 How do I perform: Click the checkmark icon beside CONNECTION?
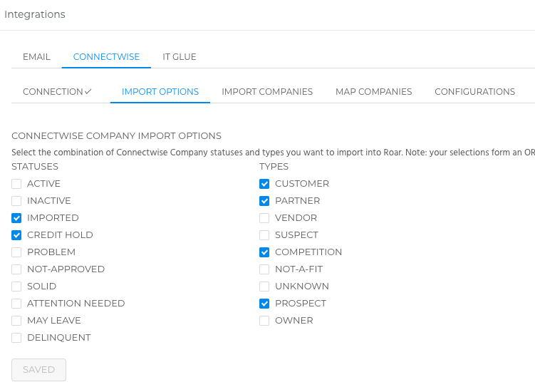click(88, 91)
